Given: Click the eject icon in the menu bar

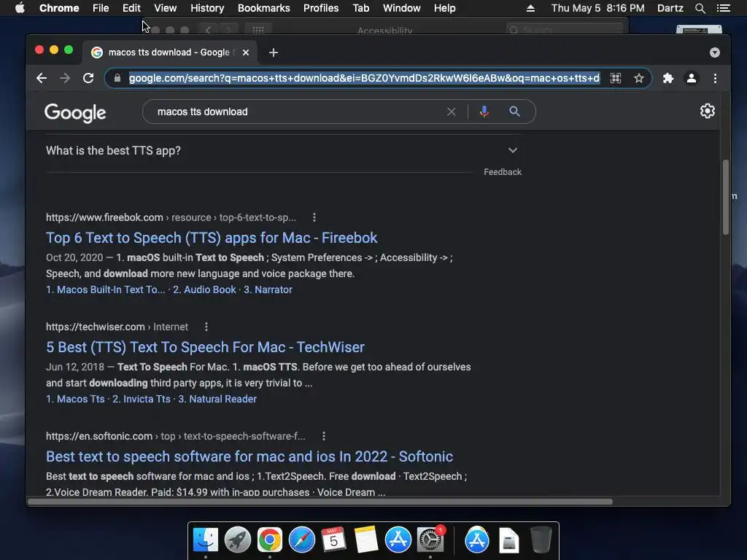Looking at the screenshot, I should click(x=530, y=8).
